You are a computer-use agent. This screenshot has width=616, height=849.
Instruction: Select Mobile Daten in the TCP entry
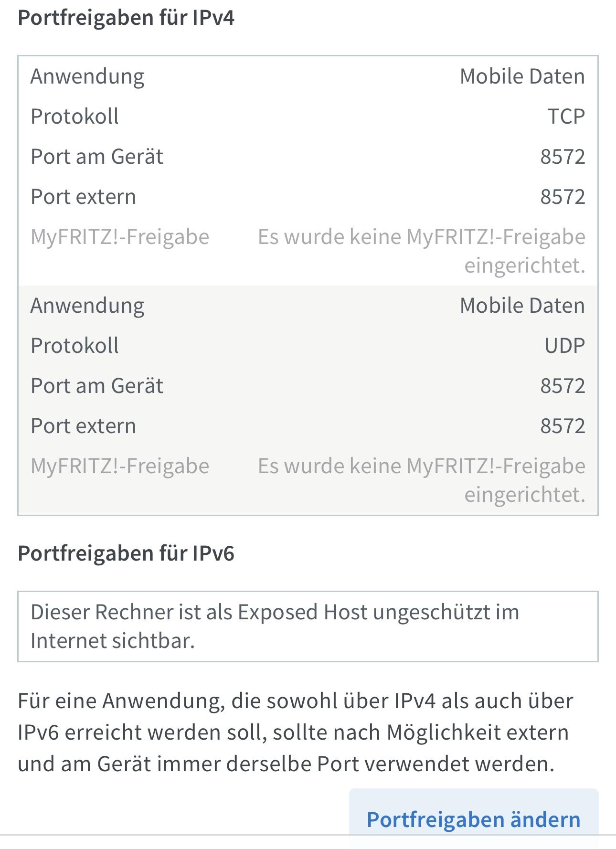(x=522, y=76)
